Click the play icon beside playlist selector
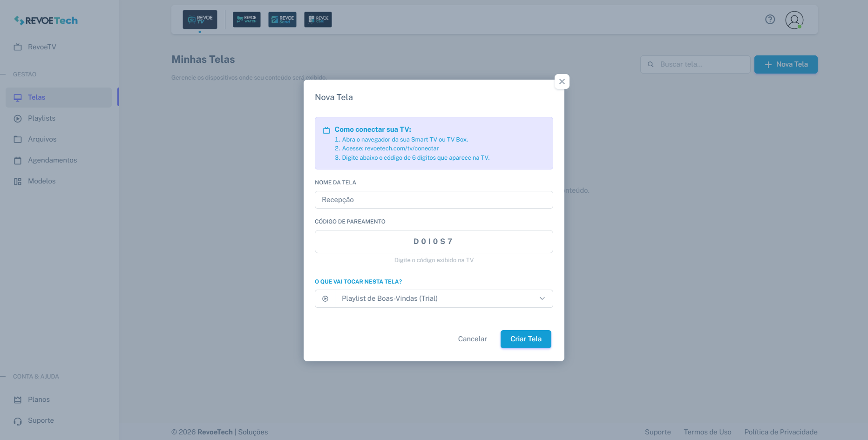Viewport: 868px width, 440px height. coord(325,299)
